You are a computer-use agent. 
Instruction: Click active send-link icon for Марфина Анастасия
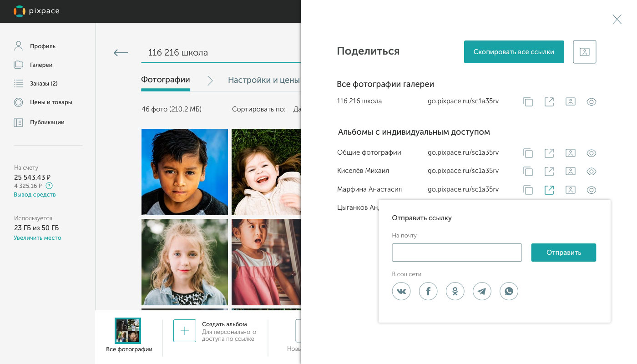[549, 190]
